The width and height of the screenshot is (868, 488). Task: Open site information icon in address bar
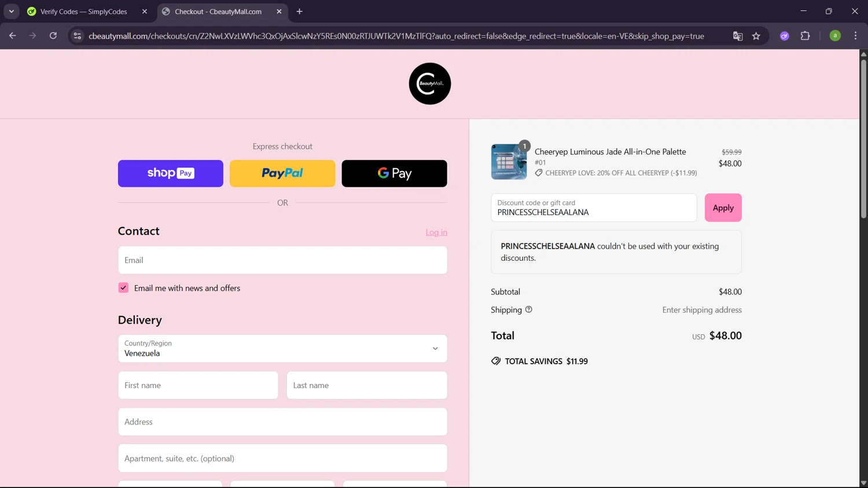click(x=77, y=36)
